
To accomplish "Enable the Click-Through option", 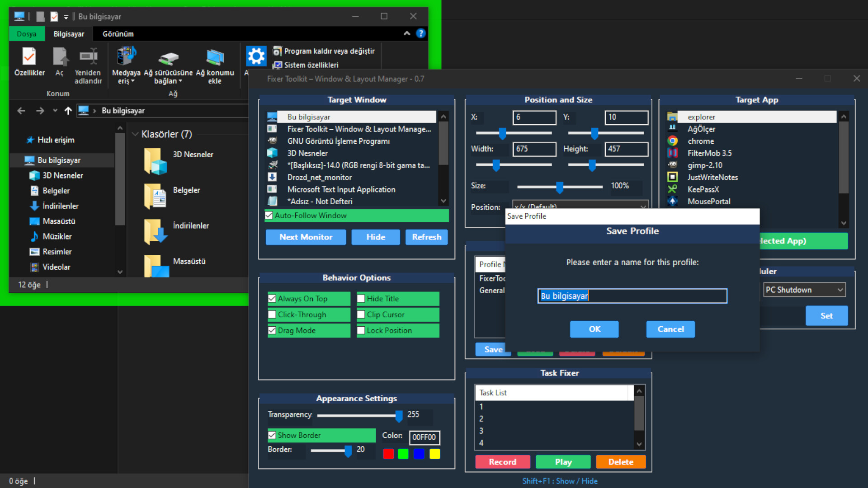I will coord(272,314).
